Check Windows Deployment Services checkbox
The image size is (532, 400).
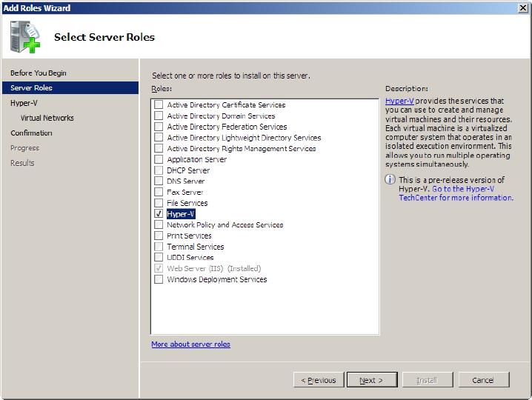[x=159, y=279]
